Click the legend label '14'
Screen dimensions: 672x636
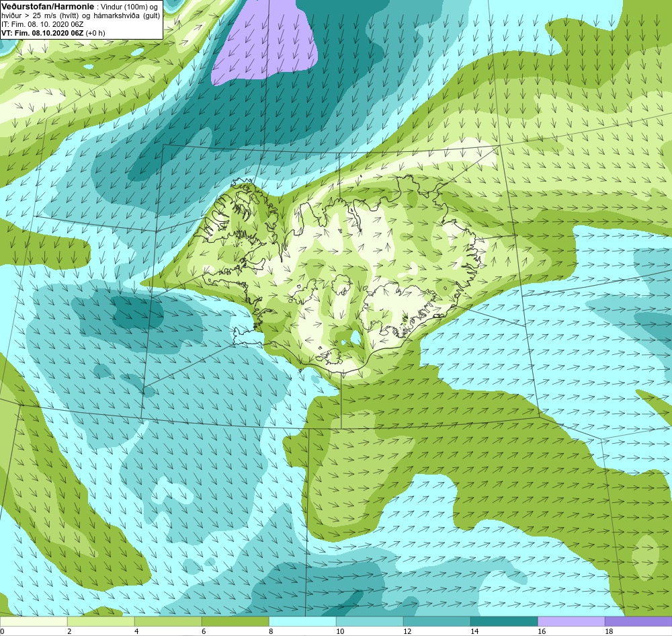pos(474,631)
